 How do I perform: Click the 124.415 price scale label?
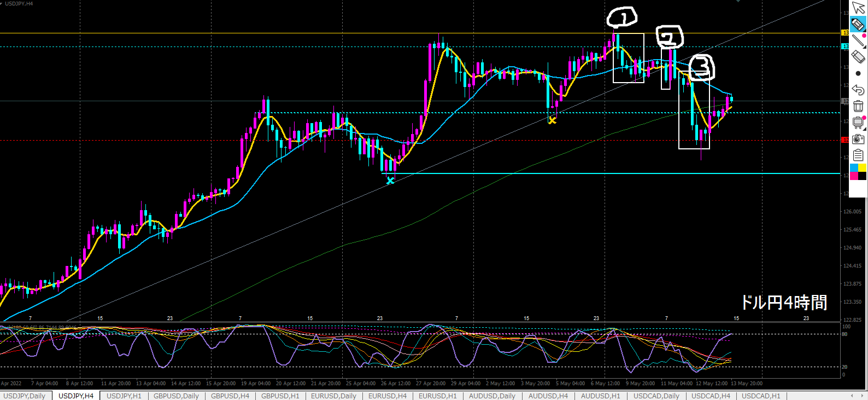click(x=853, y=266)
